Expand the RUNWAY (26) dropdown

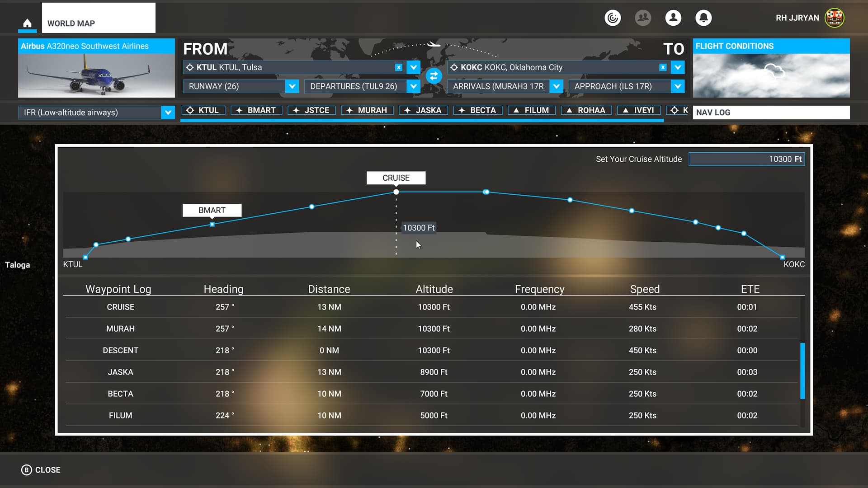click(292, 86)
